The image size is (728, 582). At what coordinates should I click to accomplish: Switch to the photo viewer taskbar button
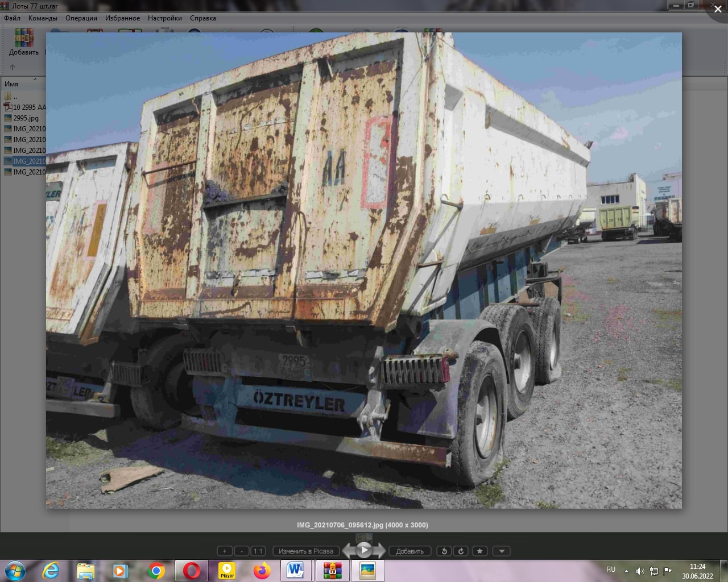[368, 571]
